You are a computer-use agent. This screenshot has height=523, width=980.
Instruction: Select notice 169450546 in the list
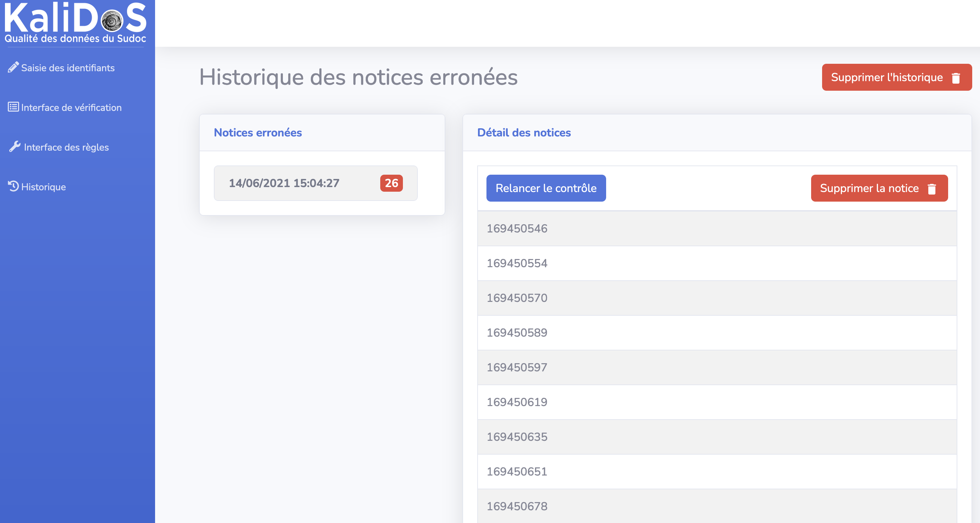coord(517,229)
